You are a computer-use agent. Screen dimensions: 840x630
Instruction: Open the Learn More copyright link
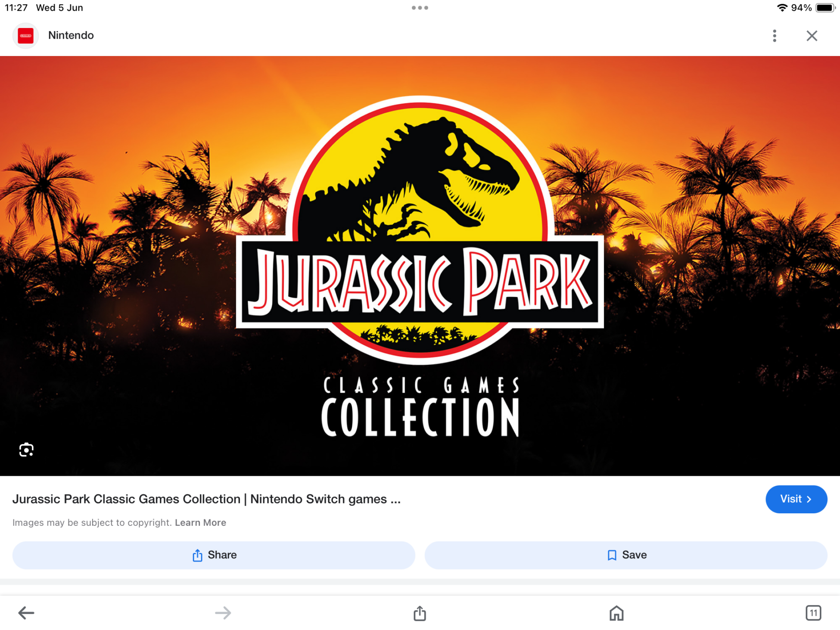click(x=200, y=522)
